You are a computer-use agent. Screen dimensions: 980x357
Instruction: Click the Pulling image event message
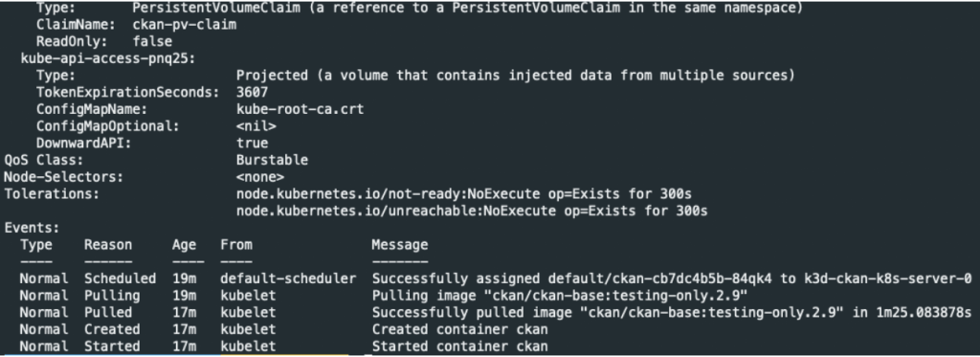560,296
